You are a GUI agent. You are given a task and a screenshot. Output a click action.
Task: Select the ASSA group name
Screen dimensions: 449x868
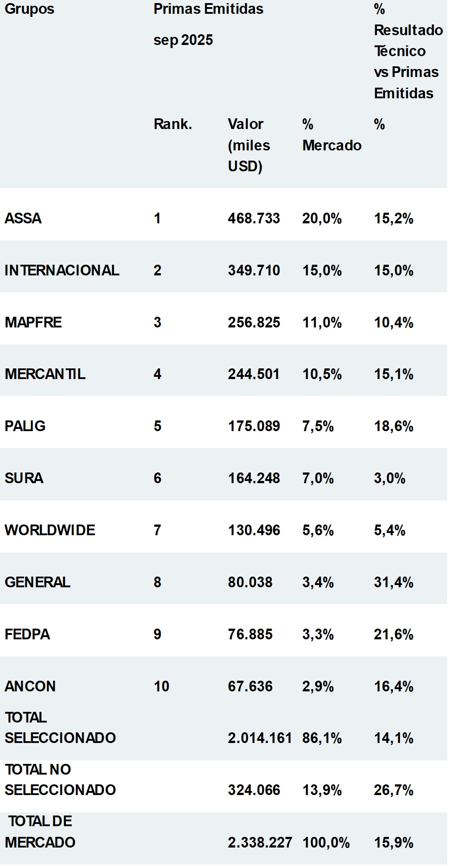[23, 218]
